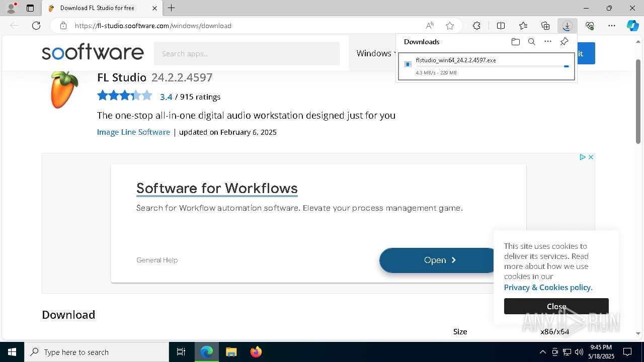644x362 pixels.
Task: Click the FL Studio app logo
Action: [x=65, y=89]
